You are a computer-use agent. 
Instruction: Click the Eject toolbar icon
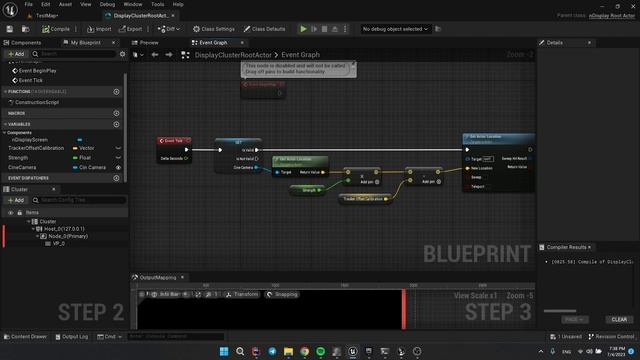335,29
